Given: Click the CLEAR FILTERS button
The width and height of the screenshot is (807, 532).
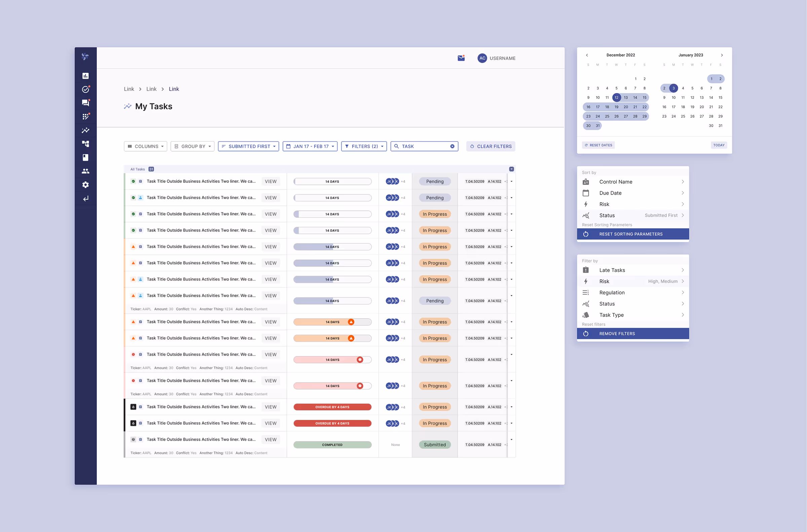Looking at the screenshot, I should [491, 146].
